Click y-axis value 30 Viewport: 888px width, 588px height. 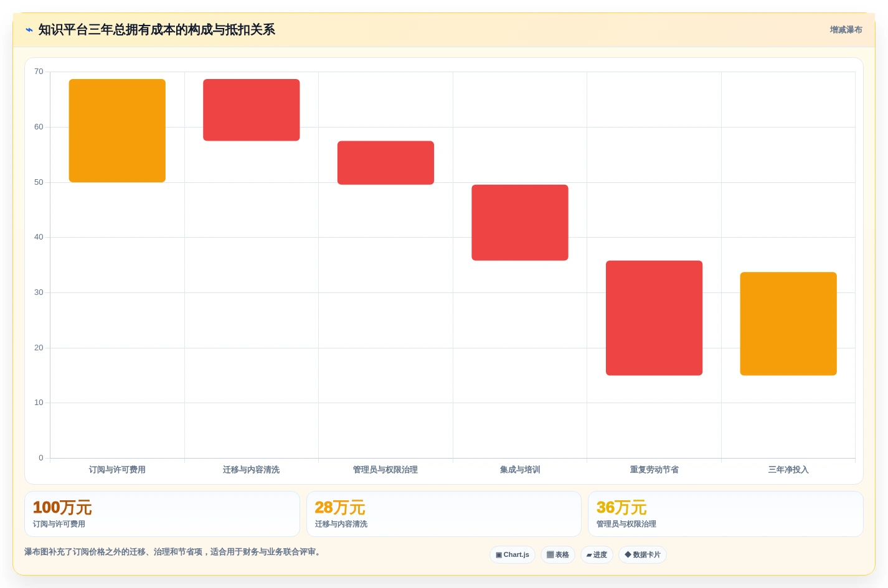tap(39, 292)
